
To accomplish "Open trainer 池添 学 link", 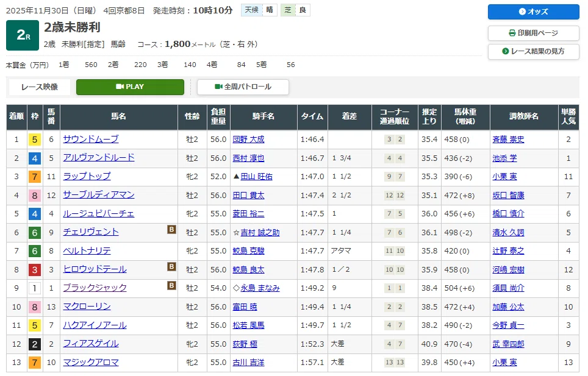I will [504, 158].
